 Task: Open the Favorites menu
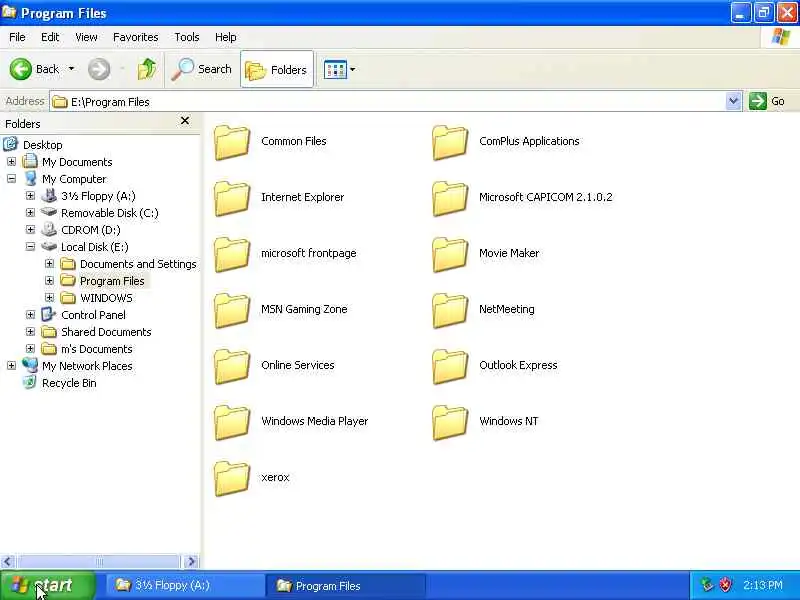136,37
